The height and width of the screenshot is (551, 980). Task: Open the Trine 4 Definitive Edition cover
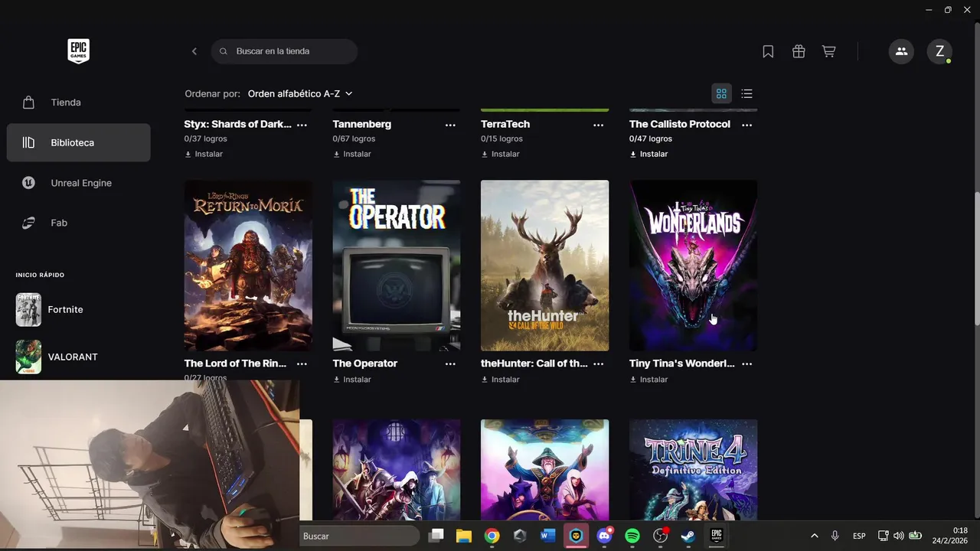[693, 470]
